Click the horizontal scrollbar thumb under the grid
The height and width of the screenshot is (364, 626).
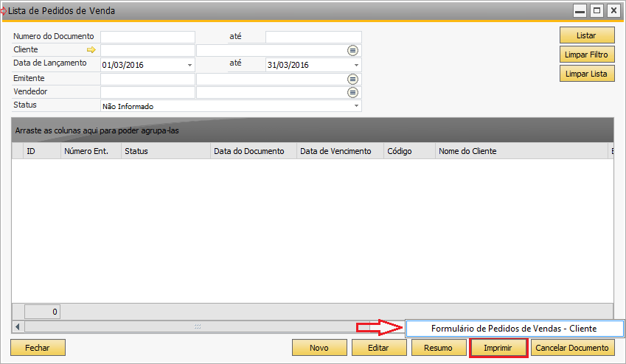coord(197,327)
